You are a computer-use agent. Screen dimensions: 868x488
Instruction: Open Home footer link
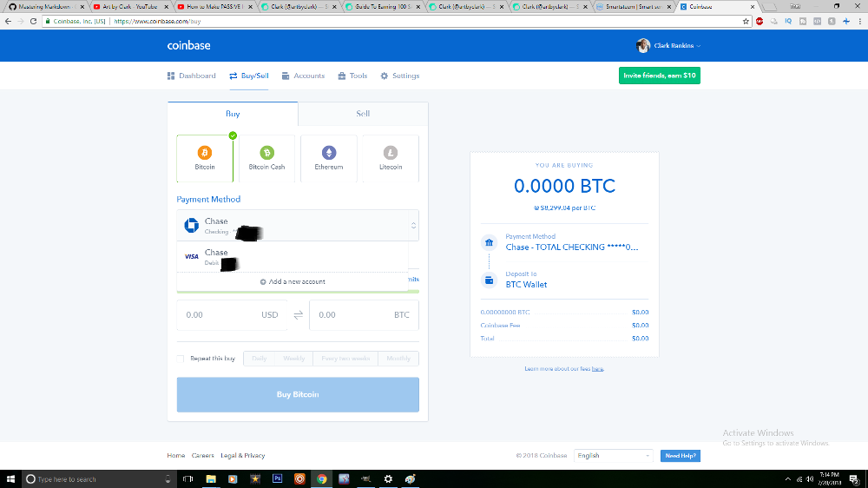176,456
